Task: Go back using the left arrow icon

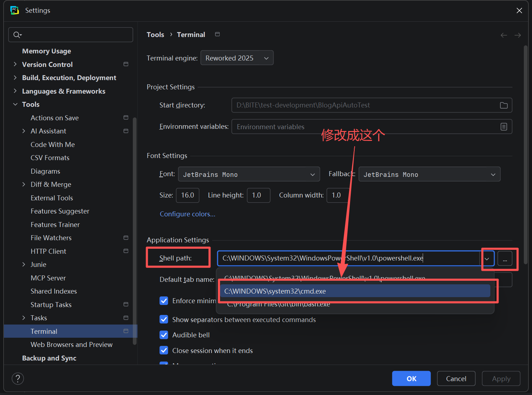Action: pyautogui.click(x=504, y=35)
